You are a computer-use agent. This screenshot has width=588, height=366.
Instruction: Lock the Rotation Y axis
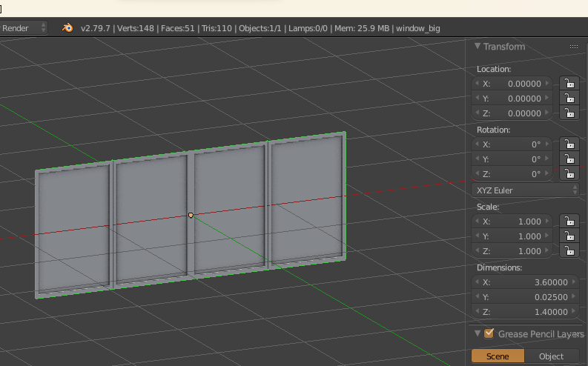tap(569, 159)
